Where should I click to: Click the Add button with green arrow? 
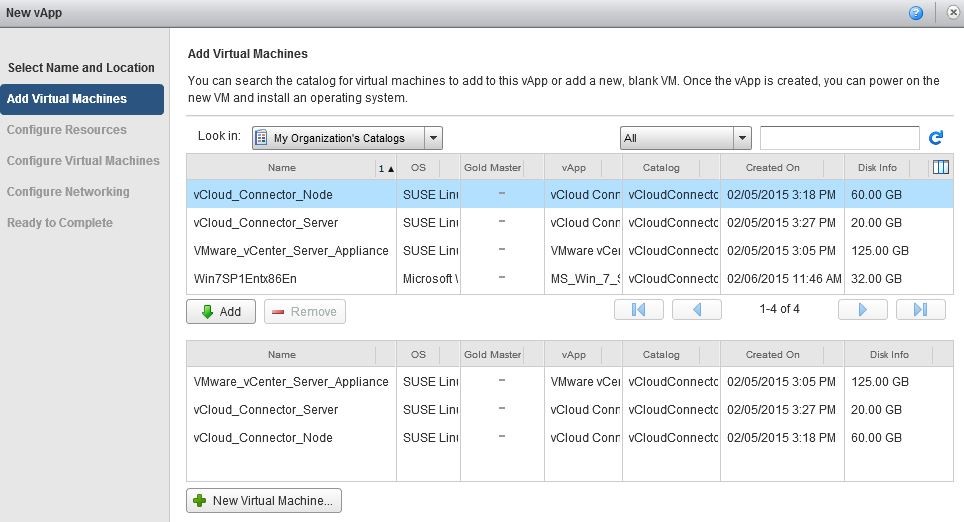tap(221, 312)
